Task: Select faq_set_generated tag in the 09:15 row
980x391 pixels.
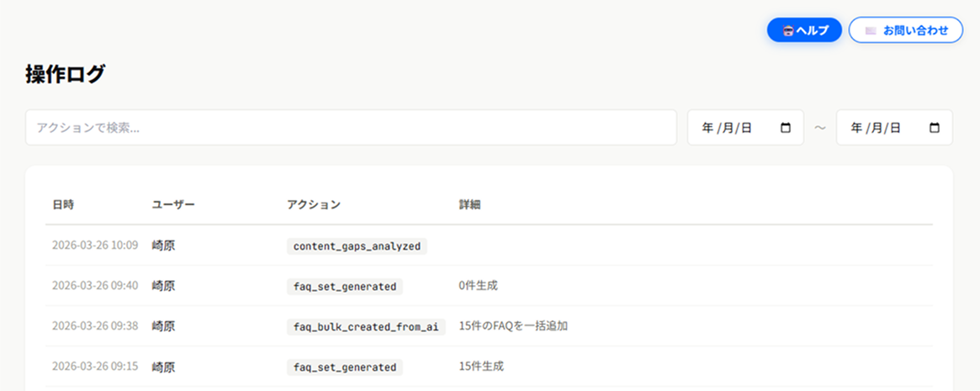Action: 344,367
